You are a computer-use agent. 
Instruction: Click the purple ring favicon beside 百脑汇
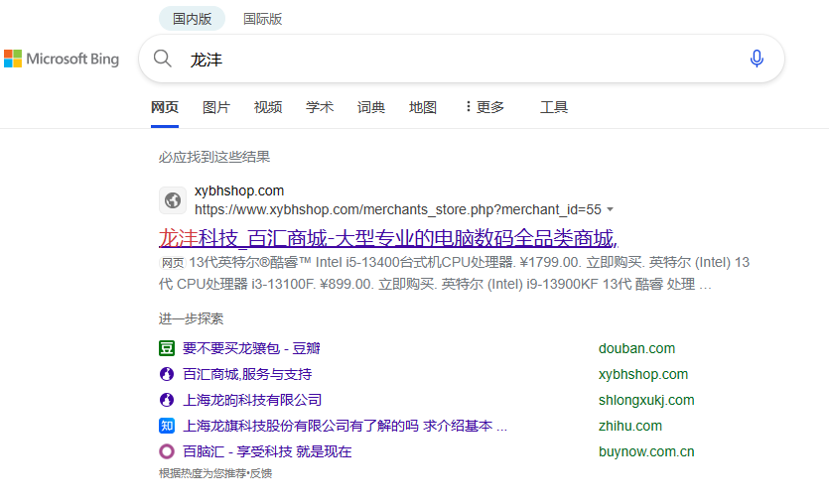pos(167,451)
